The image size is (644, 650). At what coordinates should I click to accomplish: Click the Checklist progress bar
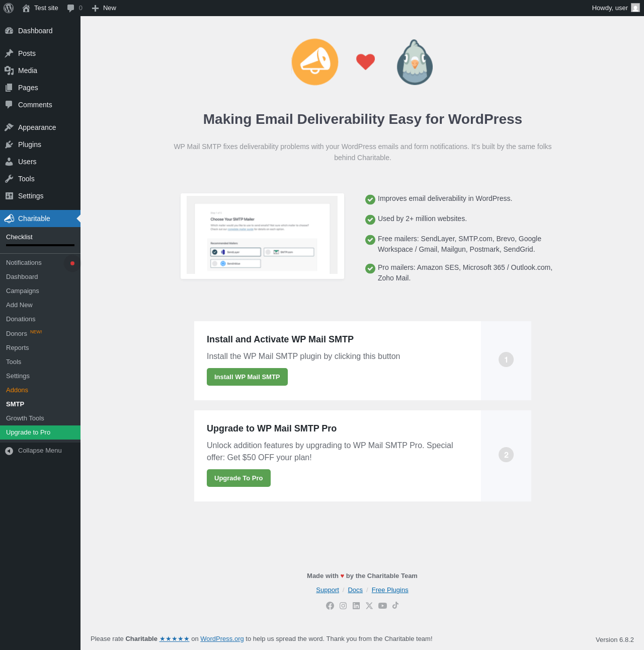coord(40,245)
